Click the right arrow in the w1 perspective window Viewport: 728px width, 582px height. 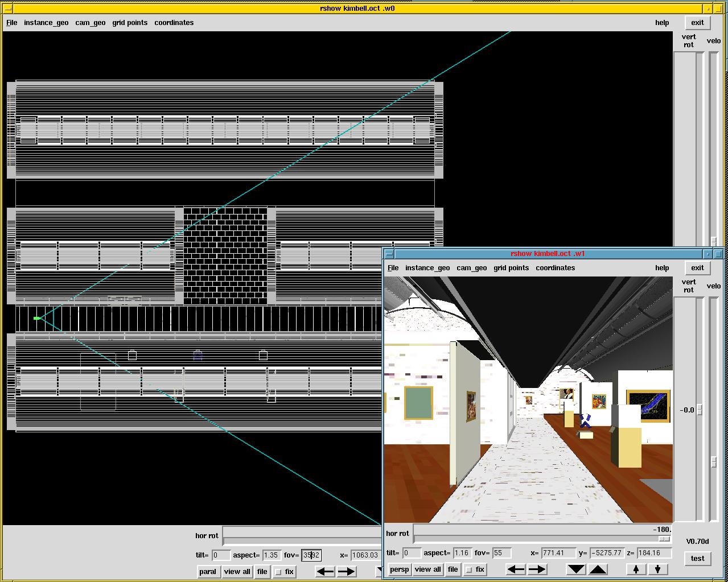537,569
